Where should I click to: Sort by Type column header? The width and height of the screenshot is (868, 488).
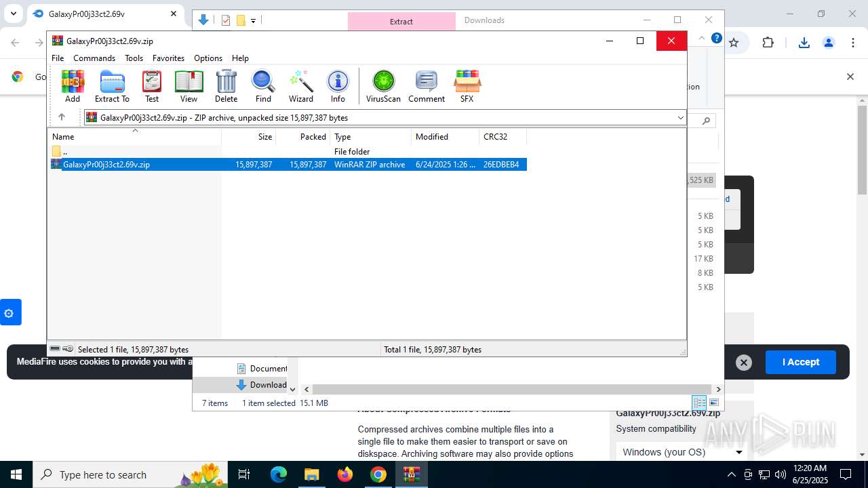371,137
